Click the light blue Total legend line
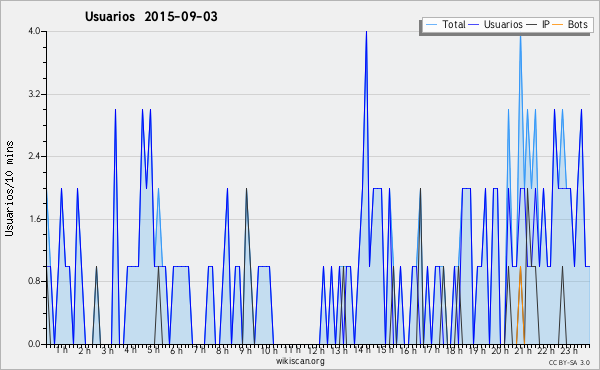The height and width of the screenshot is (370, 600). pos(431,25)
